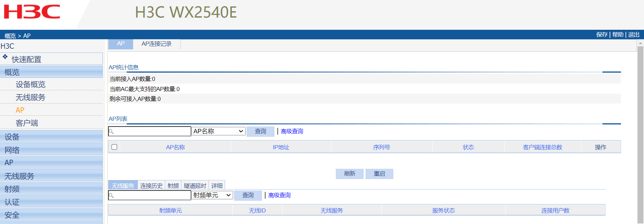Select the 详细 detail tab
644x224 pixels.
click(217, 185)
